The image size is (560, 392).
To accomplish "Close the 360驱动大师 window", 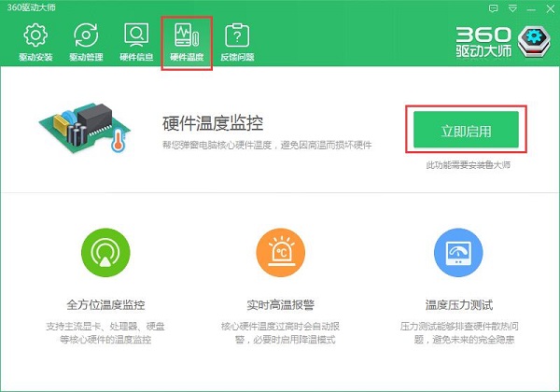I will pyautogui.click(x=551, y=8).
